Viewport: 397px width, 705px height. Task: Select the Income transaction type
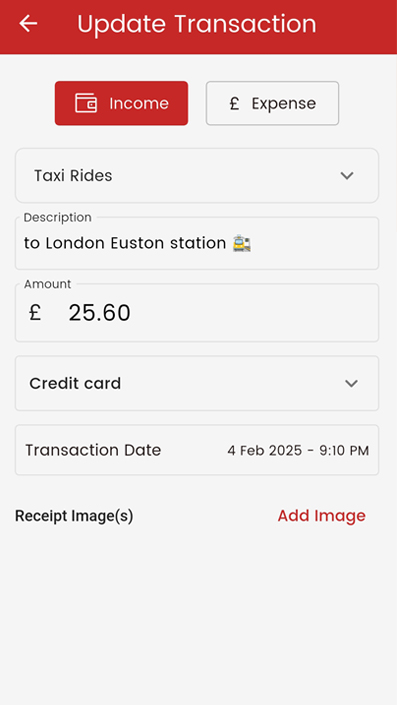pos(121,103)
